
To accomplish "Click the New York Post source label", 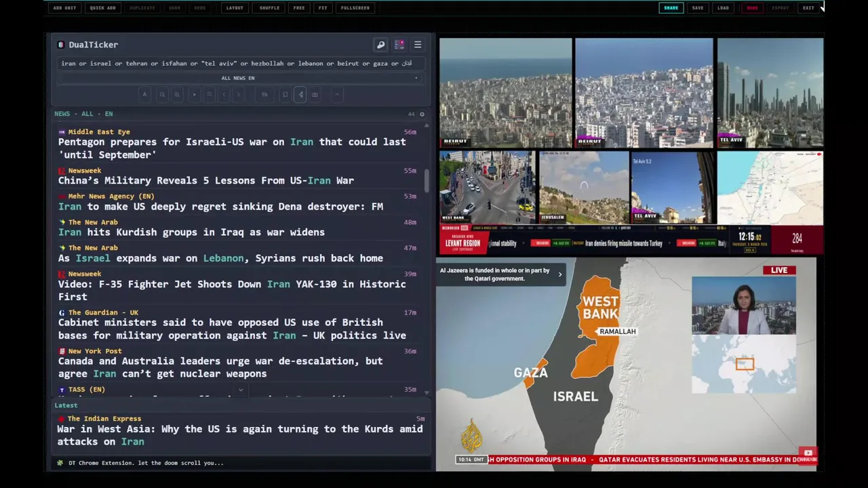I will tap(95, 351).
